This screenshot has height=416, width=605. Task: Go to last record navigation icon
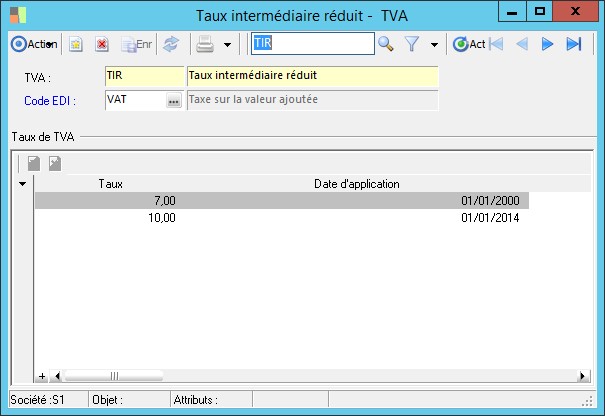point(574,44)
